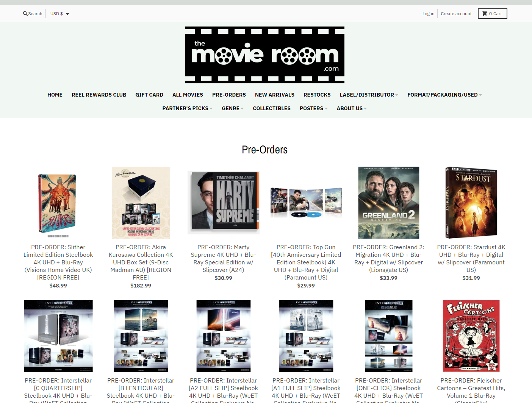The width and height of the screenshot is (532, 403).
Task: Click the $48.99 Slither price
Action: (x=58, y=286)
